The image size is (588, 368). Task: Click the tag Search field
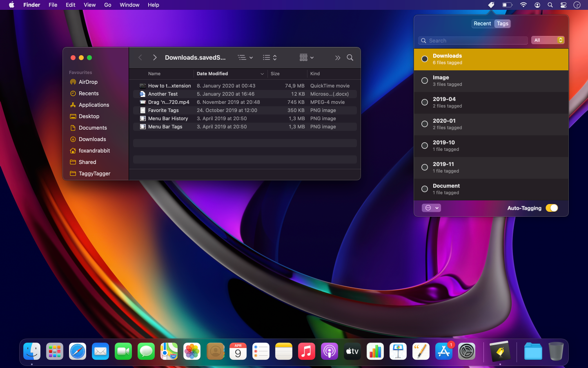476,40
